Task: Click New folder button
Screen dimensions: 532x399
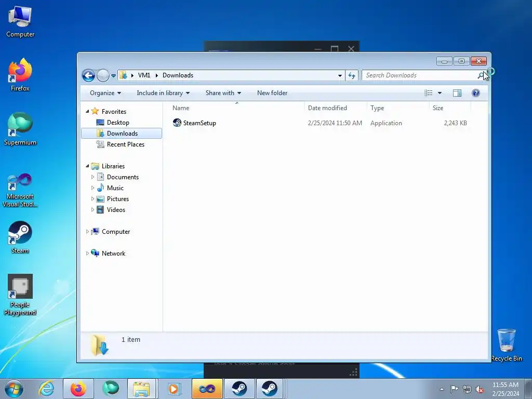Action: point(272,93)
